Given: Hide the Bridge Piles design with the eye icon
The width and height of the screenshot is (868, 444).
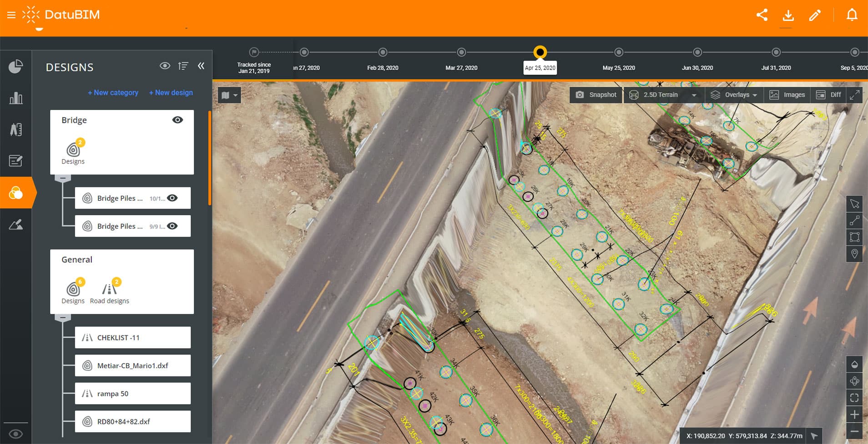Looking at the screenshot, I should coord(172,198).
